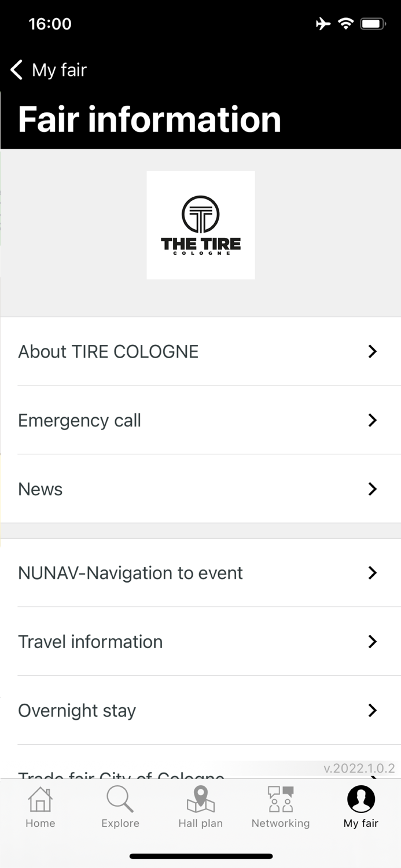The width and height of the screenshot is (401, 868).
Task: Open the News row disclosure arrow
Action: 373,489
